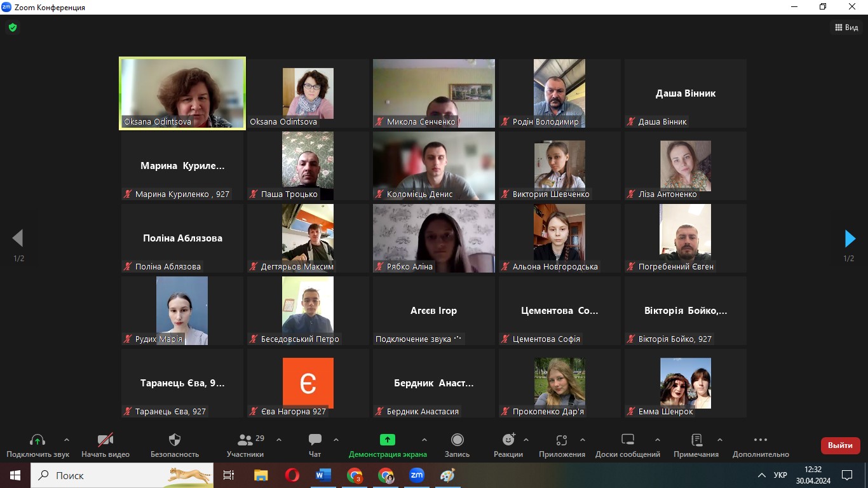
Task: Select Рудих Марія video tile
Action: (182, 311)
